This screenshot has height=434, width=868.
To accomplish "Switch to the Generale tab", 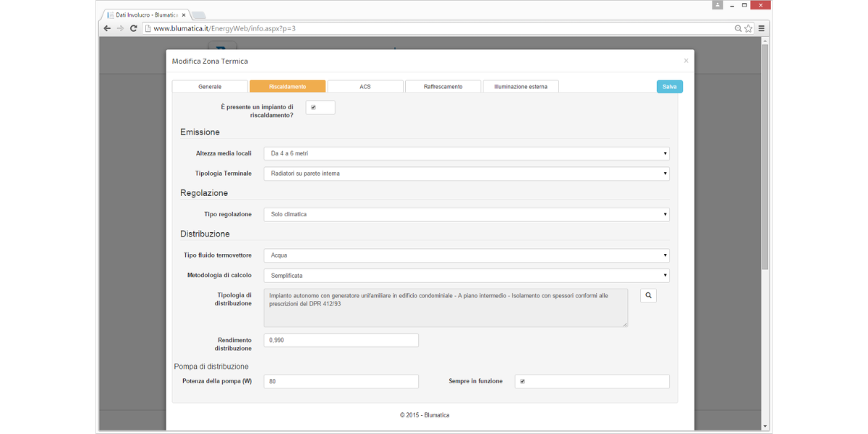I will tap(210, 87).
